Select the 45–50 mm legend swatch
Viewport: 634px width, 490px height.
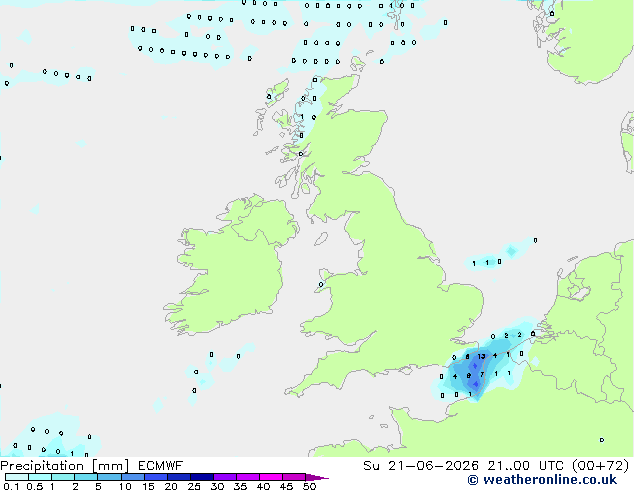pos(294,477)
